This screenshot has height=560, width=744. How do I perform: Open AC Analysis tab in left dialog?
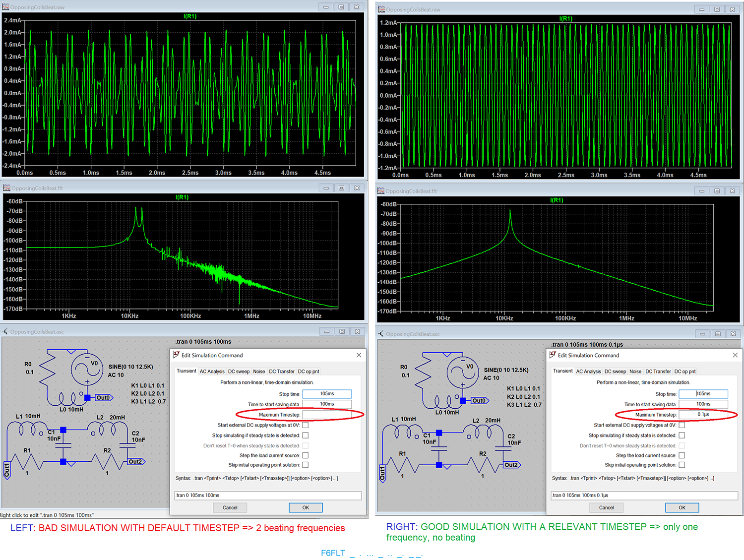pyautogui.click(x=212, y=371)
